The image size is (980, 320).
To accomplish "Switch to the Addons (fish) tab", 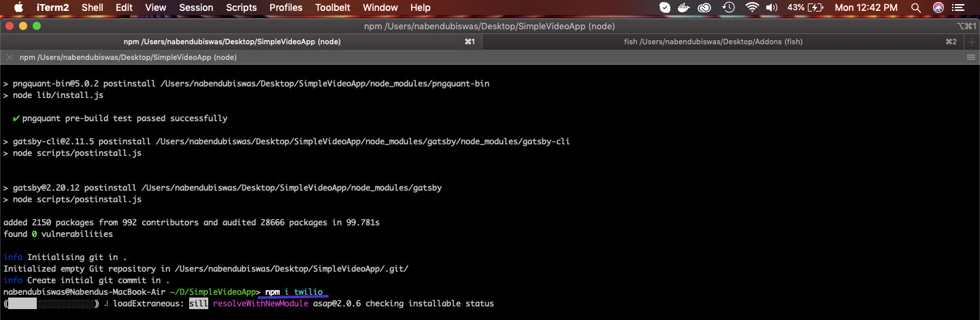I will coord(723,42).
